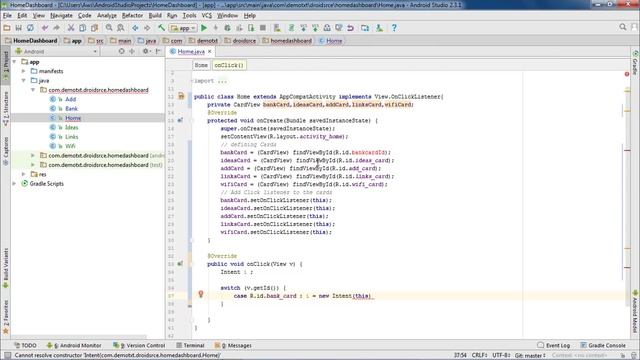Viewport: 640px width, 360px height.
Task: Click the Make Project hammer icon
Action: click(x=162, y=28)
